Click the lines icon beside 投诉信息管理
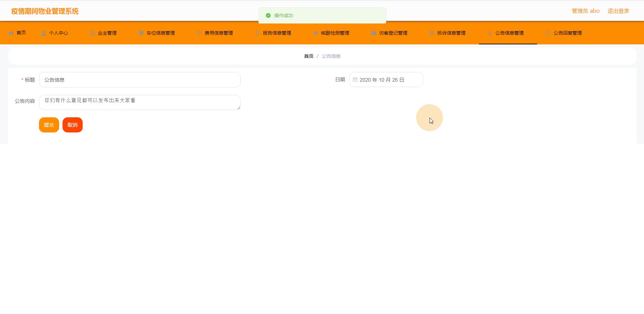Viewport: 644px width, 314px height. (x=432, y=33)
